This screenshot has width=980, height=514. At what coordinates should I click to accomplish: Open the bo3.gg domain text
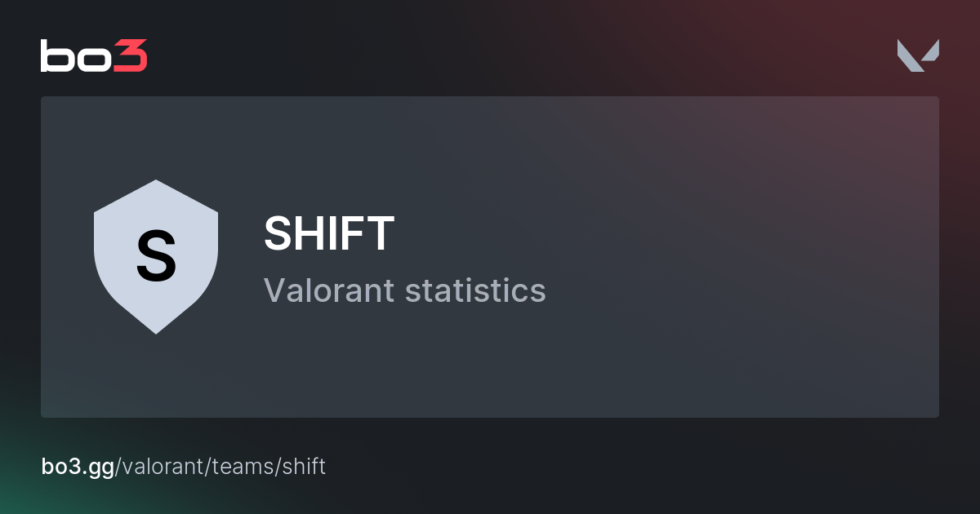(78, 467)
